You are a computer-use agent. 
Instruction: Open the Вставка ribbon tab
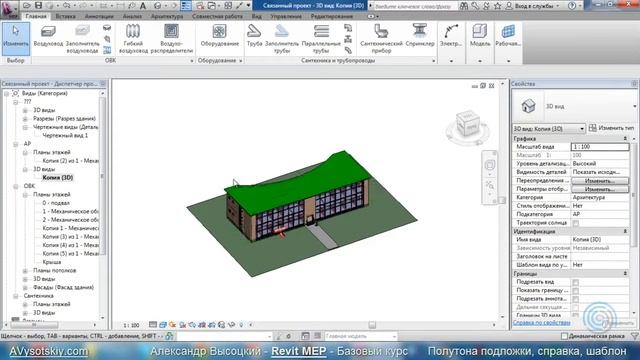coord(65,16)
